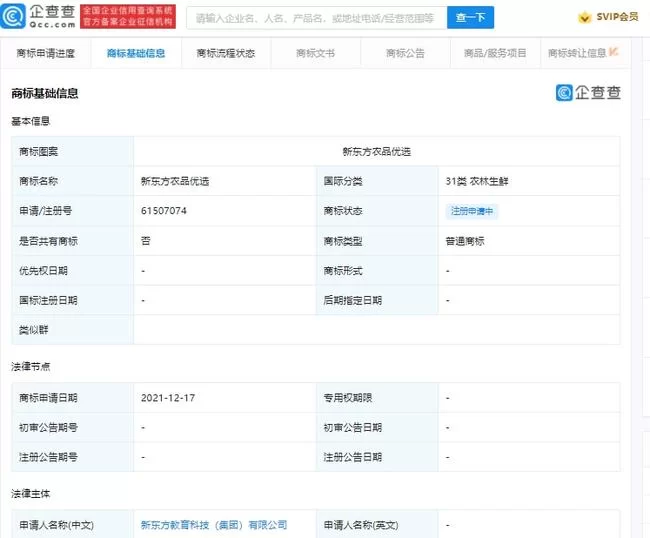Click the 注册申请中 status tag
This screenshot has height=538, width=650.
coord(473,211)
